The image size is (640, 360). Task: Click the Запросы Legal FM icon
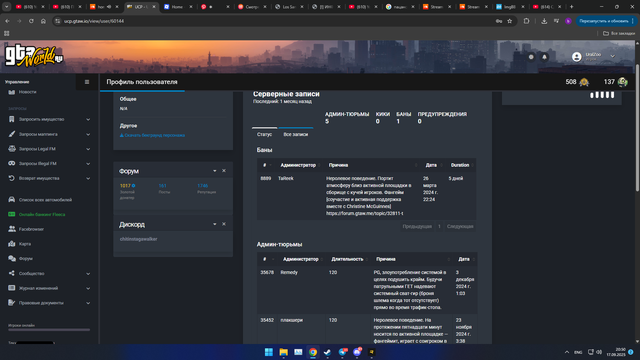tap(11, 149)
